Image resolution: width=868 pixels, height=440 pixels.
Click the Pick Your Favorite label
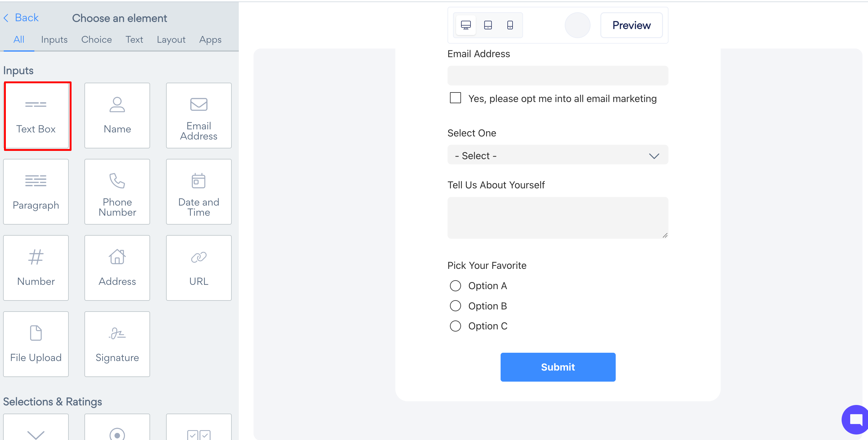tap(487, 265)
